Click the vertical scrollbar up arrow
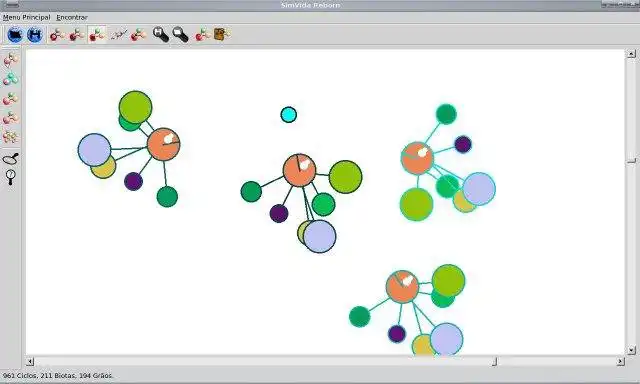This screenshot has height=384, width=640. tap(631, 54)
